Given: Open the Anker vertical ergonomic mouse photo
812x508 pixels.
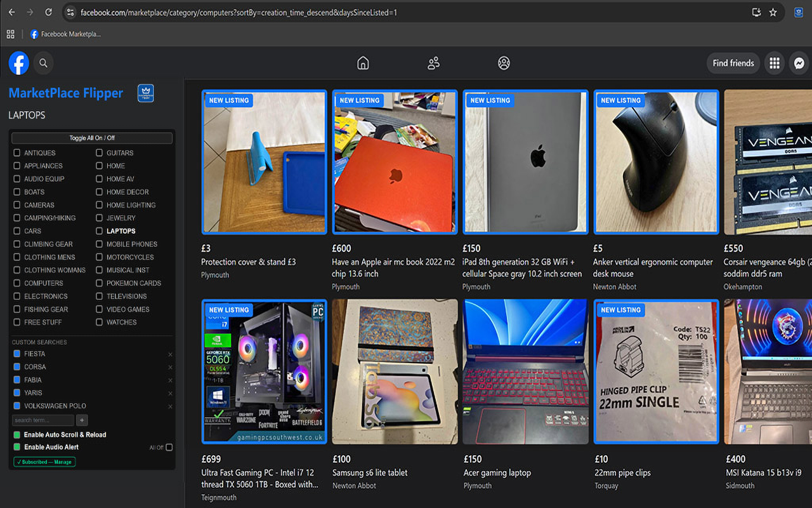Looking at the screenshot, I should click(x=656, y=162).
